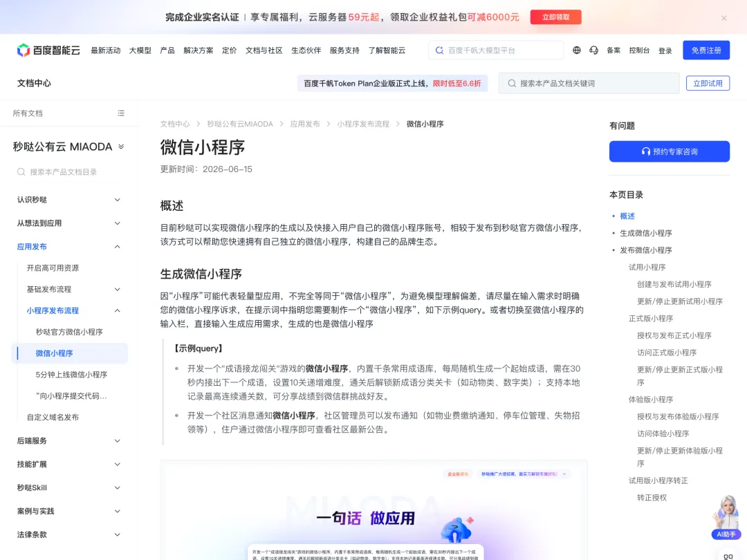Jump to 授权与发布体验版小程序 in contents

coord(678,417)
